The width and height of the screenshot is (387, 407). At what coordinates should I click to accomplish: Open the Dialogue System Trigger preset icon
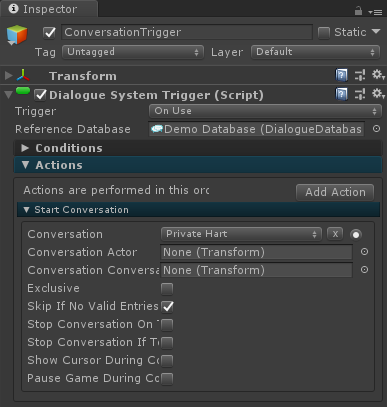tap(360, 94)
